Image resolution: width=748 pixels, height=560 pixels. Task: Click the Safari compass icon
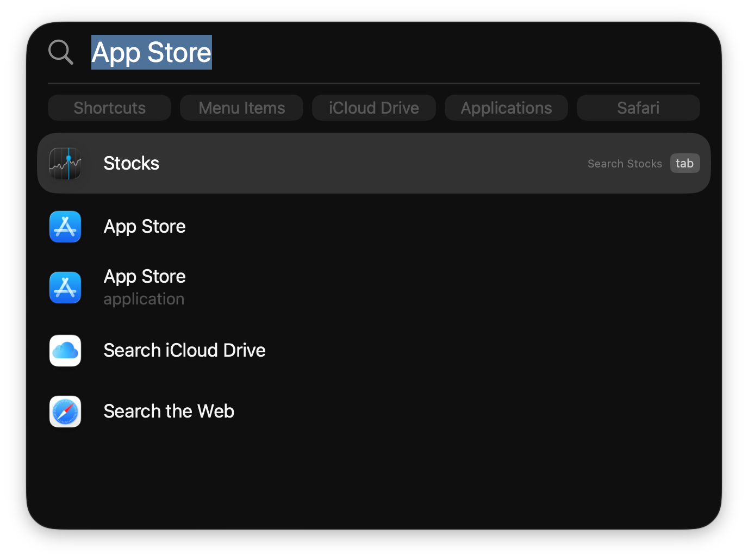(x=65, y=411)
